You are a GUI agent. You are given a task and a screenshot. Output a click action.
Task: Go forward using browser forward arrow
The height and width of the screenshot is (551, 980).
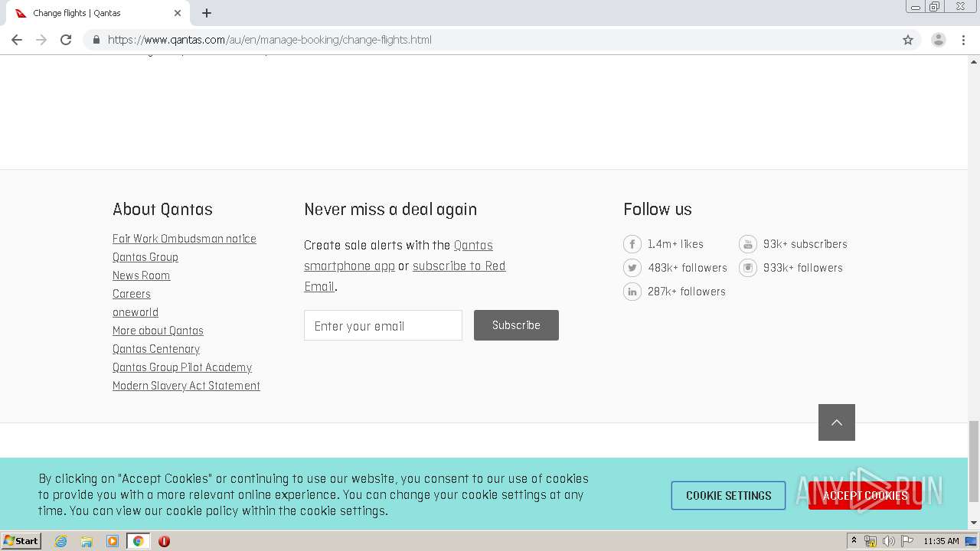coord(41,40)
